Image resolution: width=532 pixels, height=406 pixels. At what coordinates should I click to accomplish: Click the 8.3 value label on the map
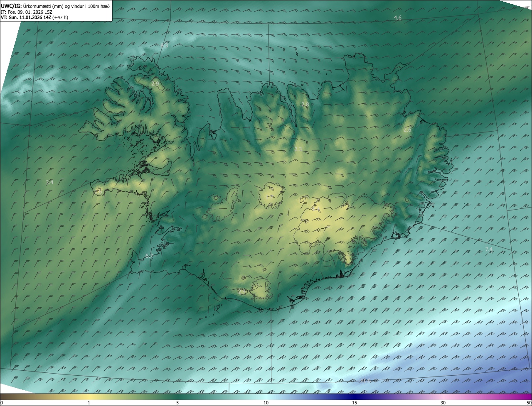tap(164, 46)
